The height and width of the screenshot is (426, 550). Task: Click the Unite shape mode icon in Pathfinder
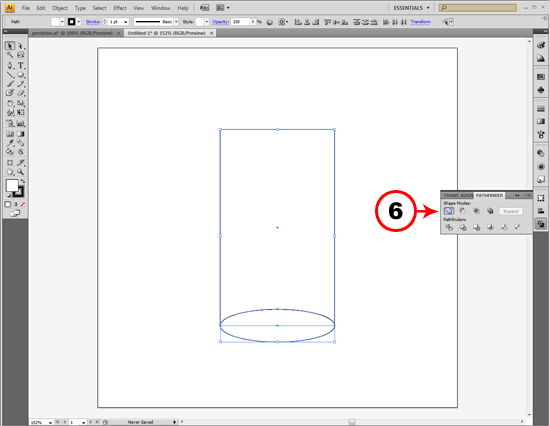click(449, 211)
